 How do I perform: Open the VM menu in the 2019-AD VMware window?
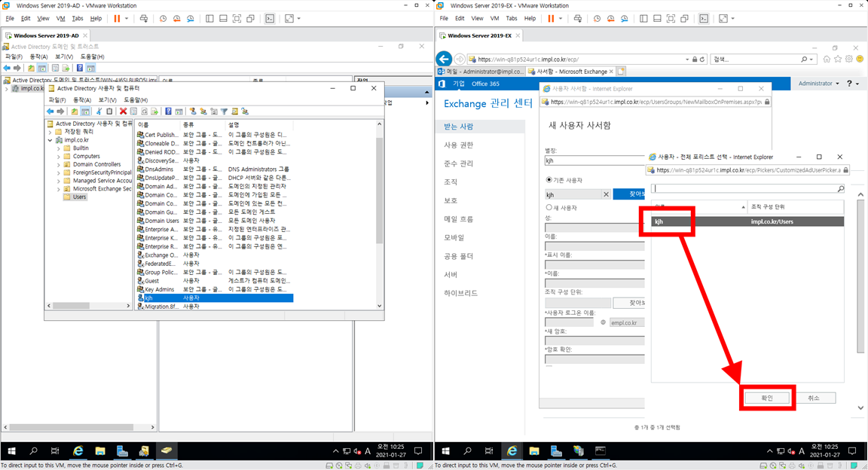click(x=60, y=18)
